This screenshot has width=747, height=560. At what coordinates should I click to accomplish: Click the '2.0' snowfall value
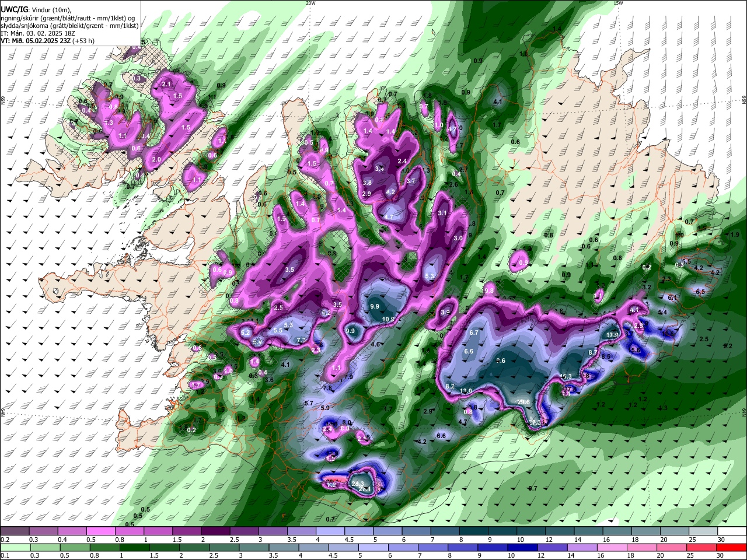[156, 159]
